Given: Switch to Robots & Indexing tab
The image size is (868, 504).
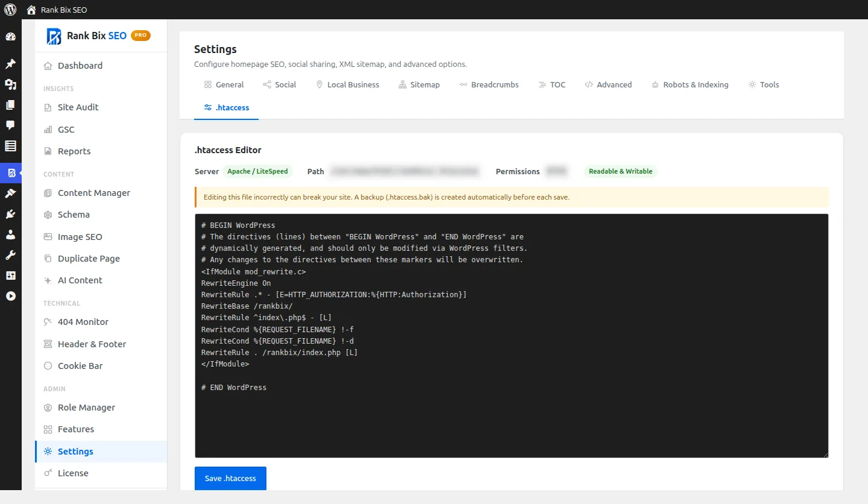Looking at the screenshot, I should 690,85.
